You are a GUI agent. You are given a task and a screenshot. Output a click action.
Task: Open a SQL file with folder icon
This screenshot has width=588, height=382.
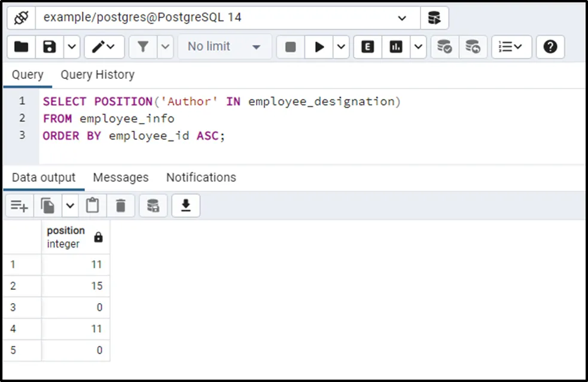tap(22, 47)
